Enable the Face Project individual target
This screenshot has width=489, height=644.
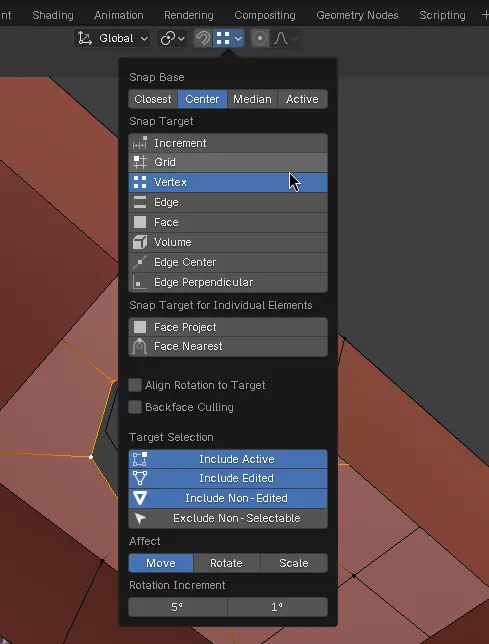coord(228,327)
